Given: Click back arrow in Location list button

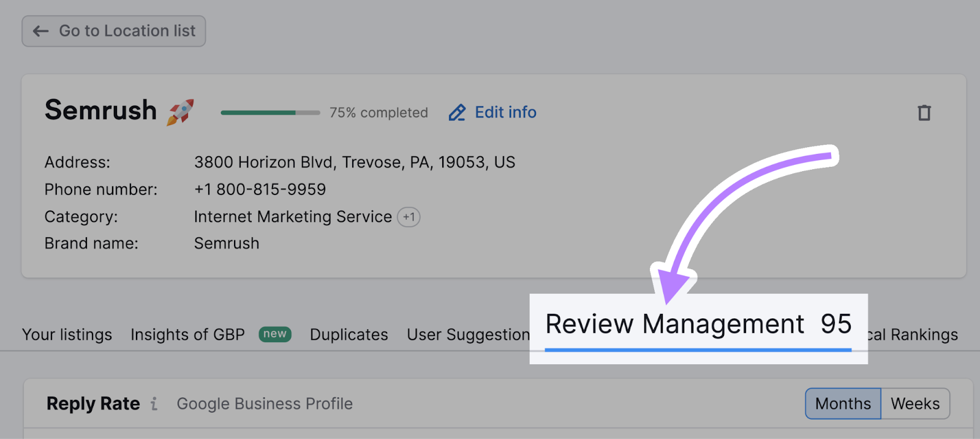Looking at the screenshot, I should 40,31.
